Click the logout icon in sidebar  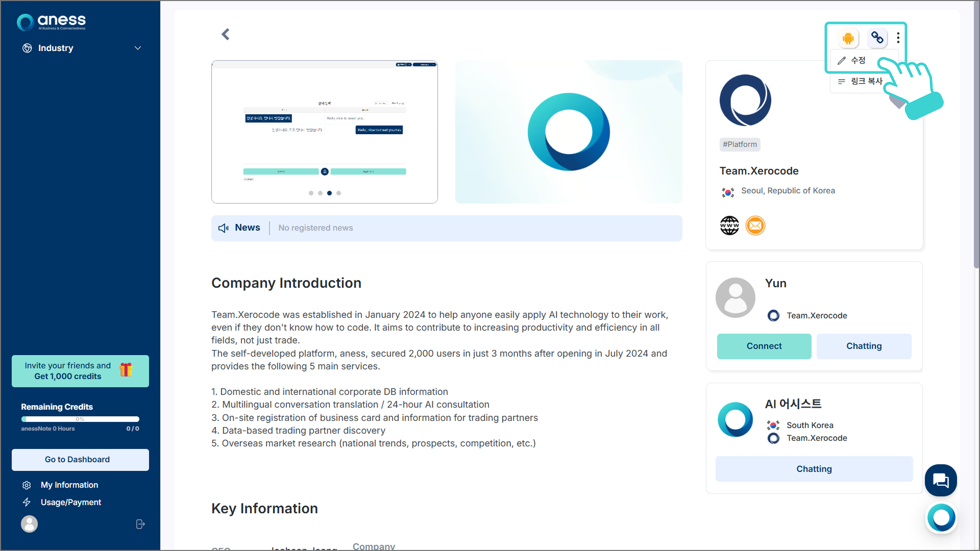click(x=140, y=524)
